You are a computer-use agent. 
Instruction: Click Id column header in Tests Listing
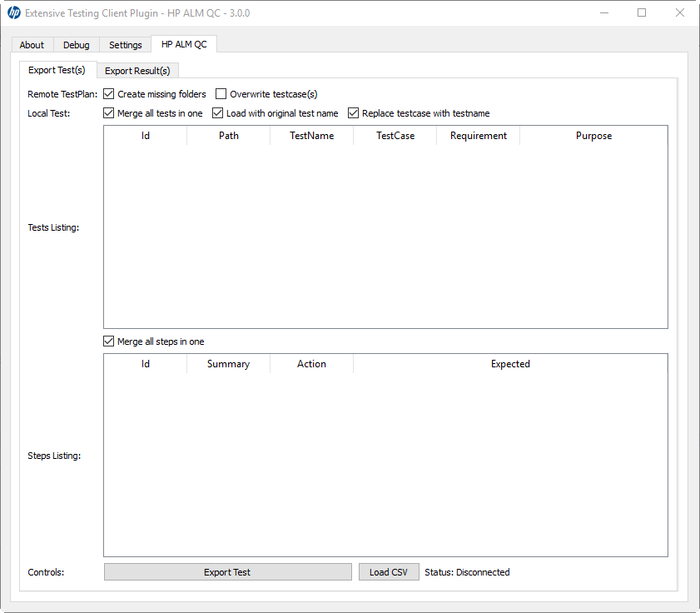tap(146, 136)
